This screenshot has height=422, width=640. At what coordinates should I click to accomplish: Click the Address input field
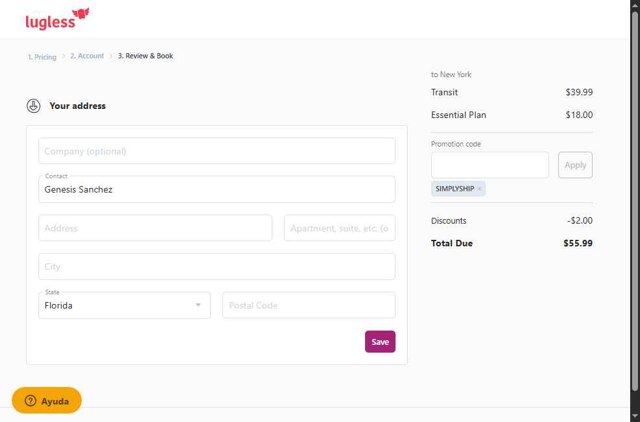click(x=155, y=228)
